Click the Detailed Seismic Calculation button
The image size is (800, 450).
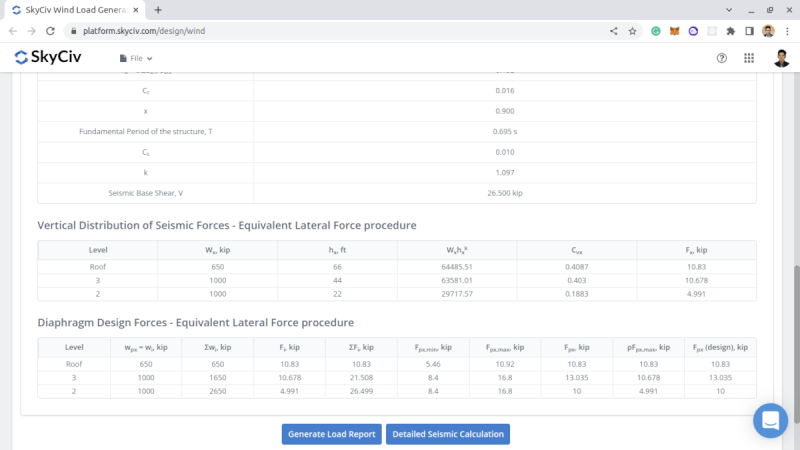[448, 434]
